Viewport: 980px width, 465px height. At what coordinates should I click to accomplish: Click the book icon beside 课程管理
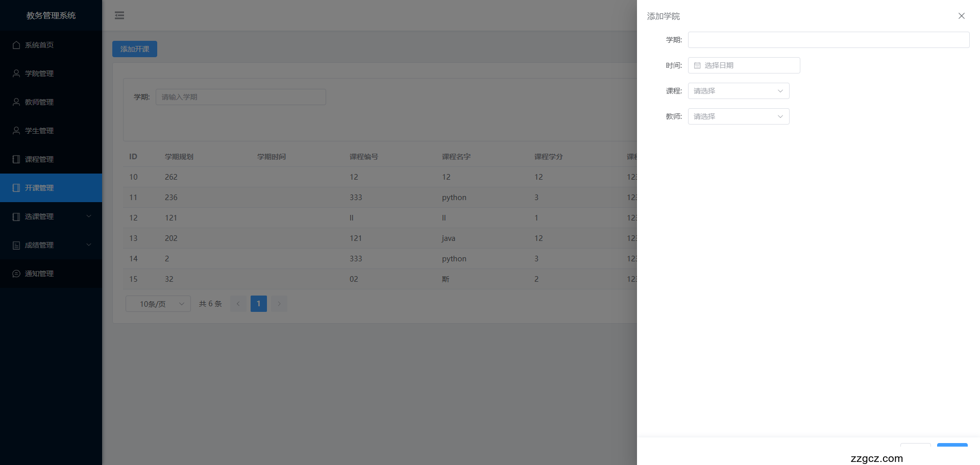(x=16, y=159)
